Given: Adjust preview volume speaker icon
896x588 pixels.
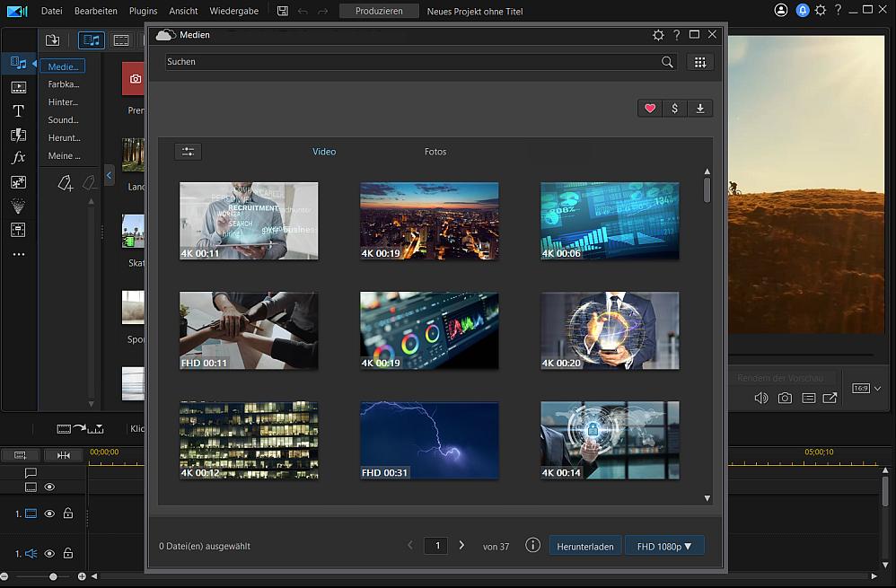Looking at the screenshot, I should tap(761, 398).
